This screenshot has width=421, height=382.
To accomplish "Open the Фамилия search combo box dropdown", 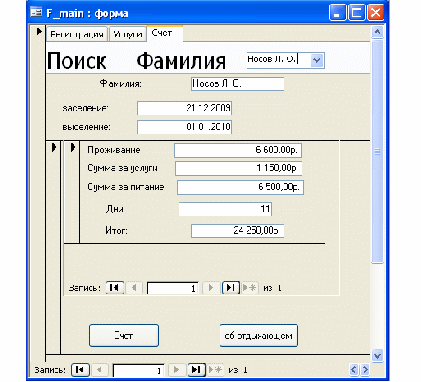I will (x=317, y=61).
